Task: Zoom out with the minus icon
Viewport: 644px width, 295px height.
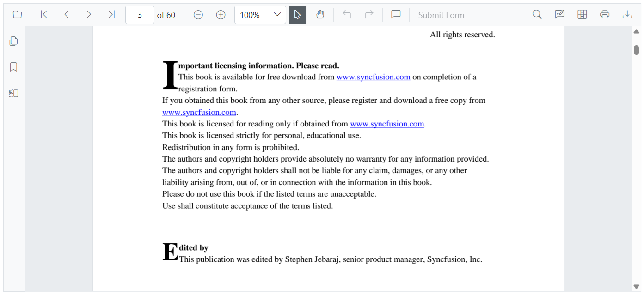Action: (x=198, y=15)
